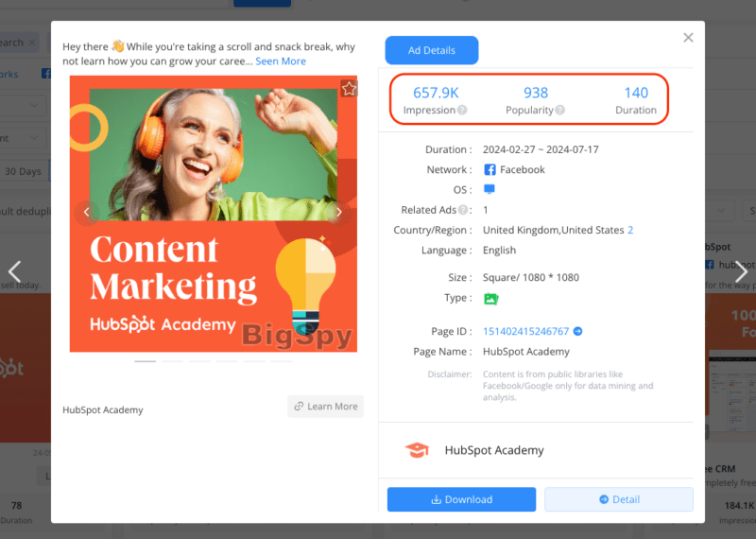Go to the previous ad with left arrow
This screenshot has width=756, height=539.
14,271
